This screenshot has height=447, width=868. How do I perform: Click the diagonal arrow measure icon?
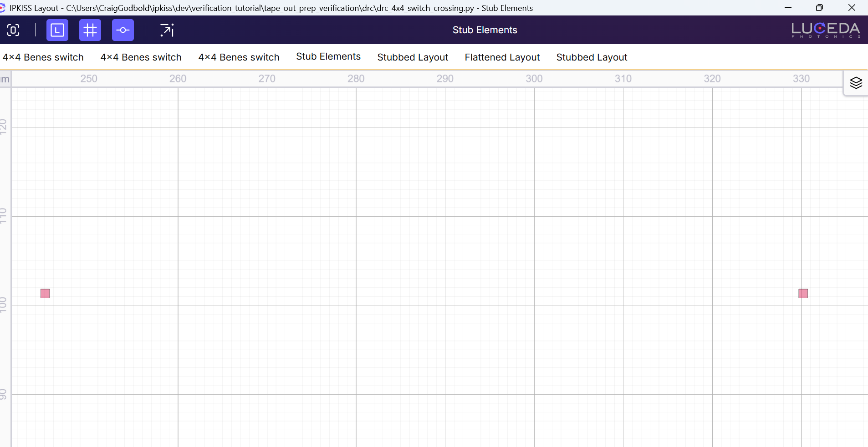(167, 30)
